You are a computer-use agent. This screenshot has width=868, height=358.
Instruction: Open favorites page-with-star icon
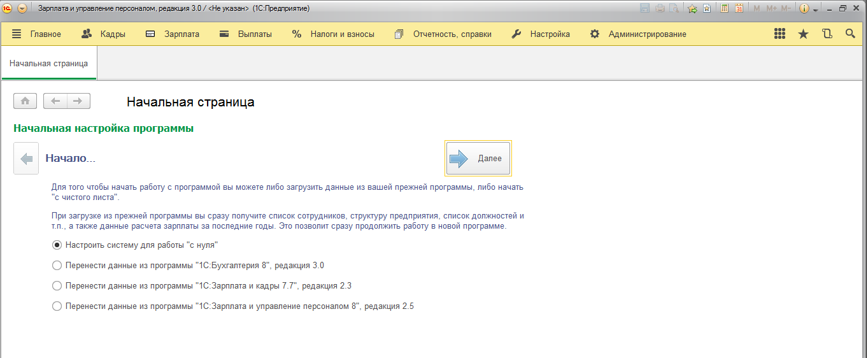tap(706, 9)
